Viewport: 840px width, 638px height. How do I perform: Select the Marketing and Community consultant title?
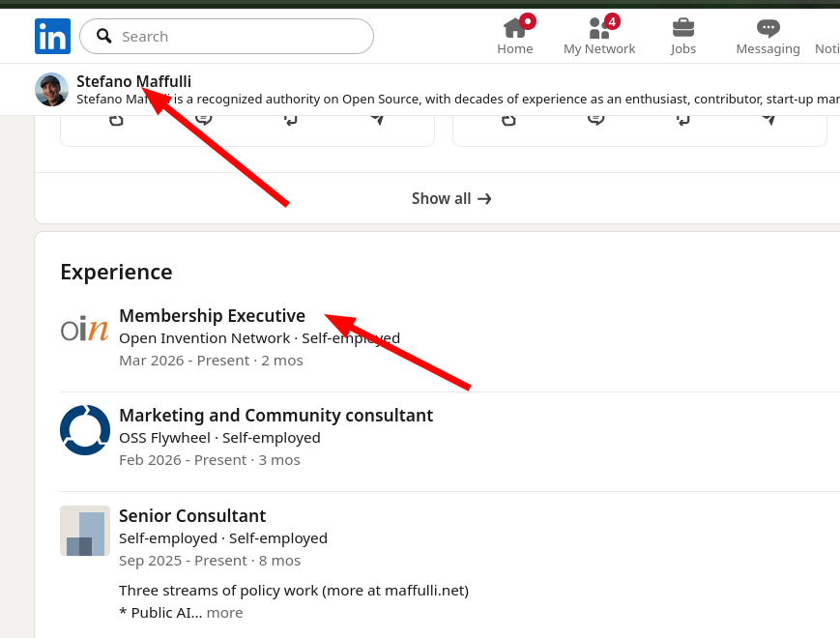pyautogui.click(x=275, y=416)
